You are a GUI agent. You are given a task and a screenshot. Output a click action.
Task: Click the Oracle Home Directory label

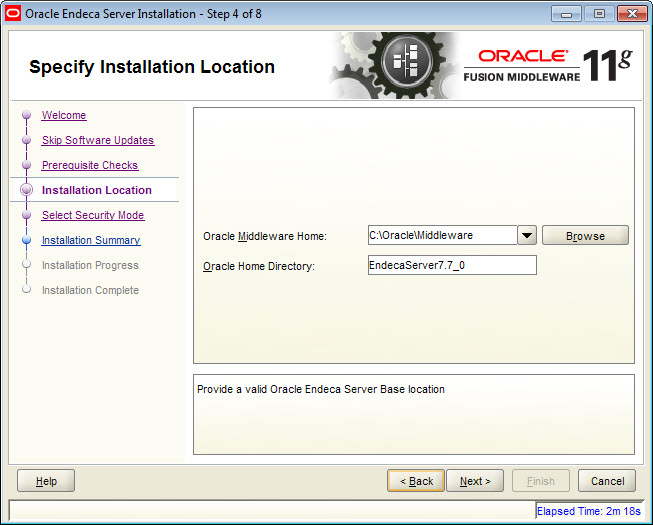click(x=259, y=266)
